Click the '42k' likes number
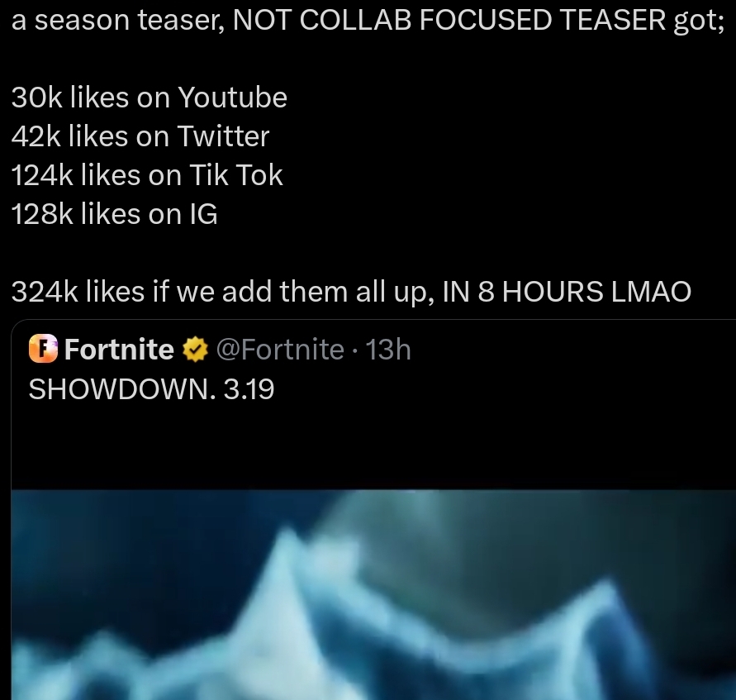The image size is (736, 700). (36, 136)
